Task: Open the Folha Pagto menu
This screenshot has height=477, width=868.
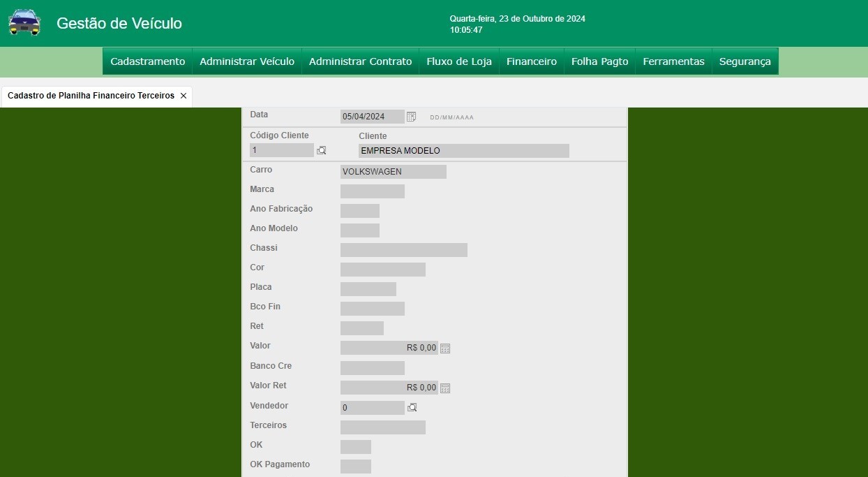Action: (x=599, y=61)
